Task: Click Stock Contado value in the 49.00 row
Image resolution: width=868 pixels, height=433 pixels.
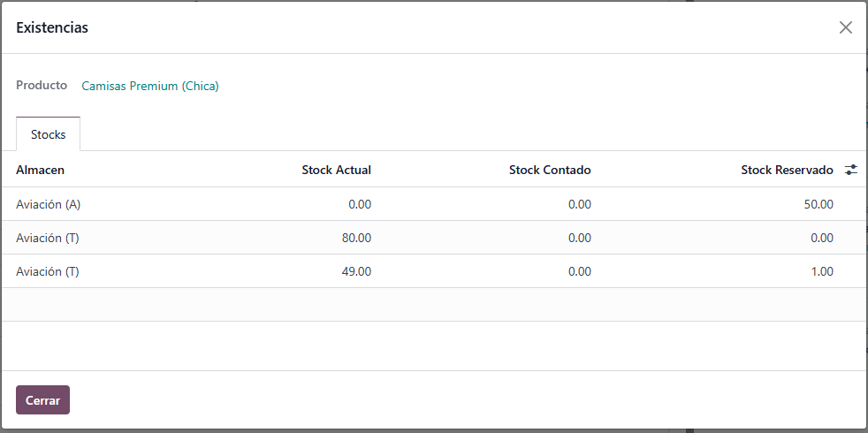Action: (580, 271)
